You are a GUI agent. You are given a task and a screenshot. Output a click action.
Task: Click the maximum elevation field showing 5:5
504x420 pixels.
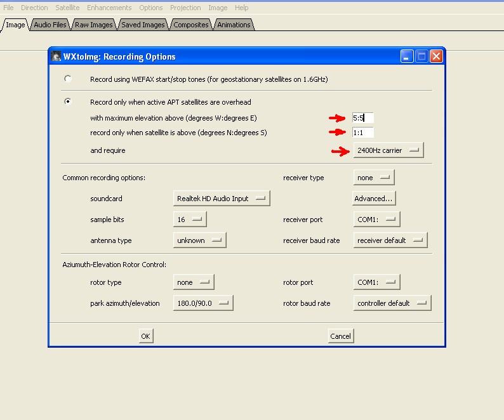pyautogui.click(x=363, y=118)
